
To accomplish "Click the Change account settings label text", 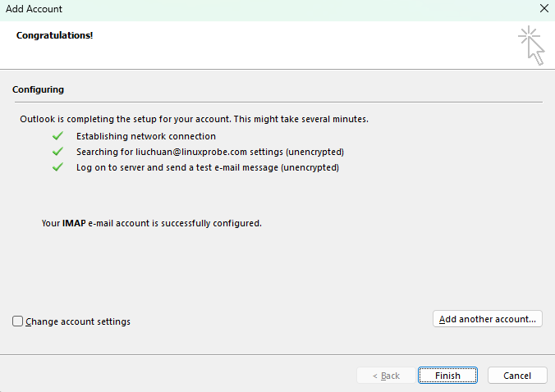I will (78, 321).
